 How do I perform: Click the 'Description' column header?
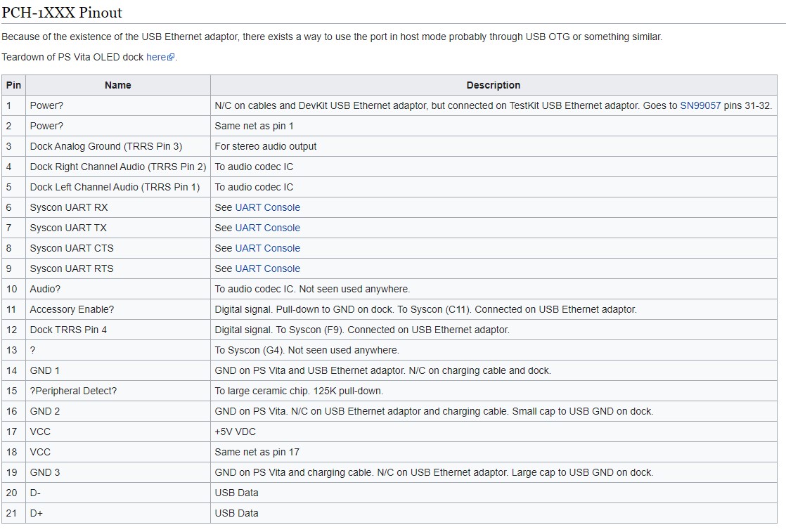pos(494,85)
